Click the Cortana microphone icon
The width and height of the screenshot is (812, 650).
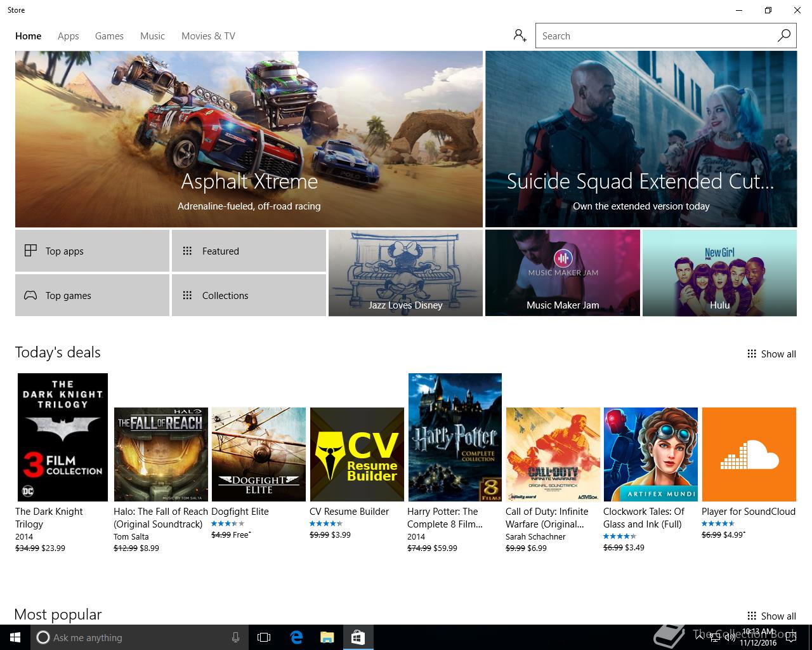pyautogui.click(x=235, y=637)
